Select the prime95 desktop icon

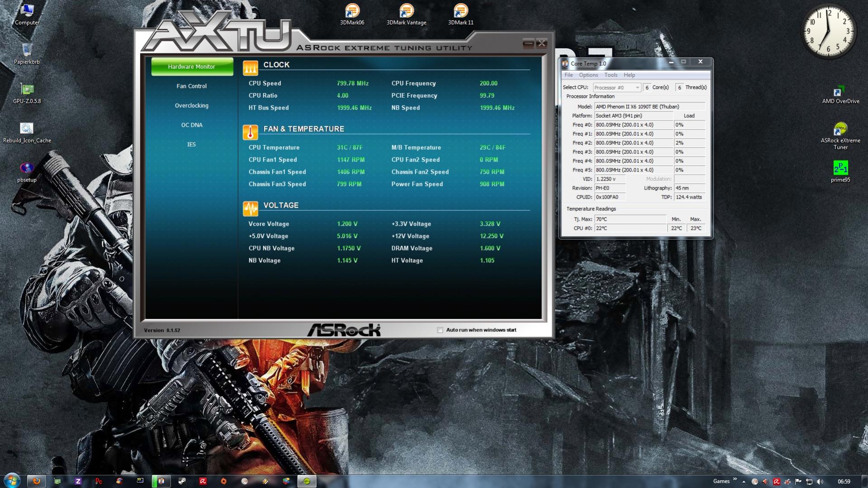840,172
